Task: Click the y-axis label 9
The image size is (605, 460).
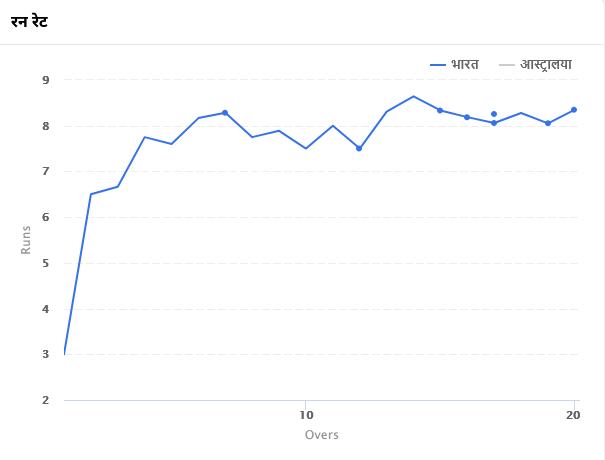Action: [x=45, y=80]
